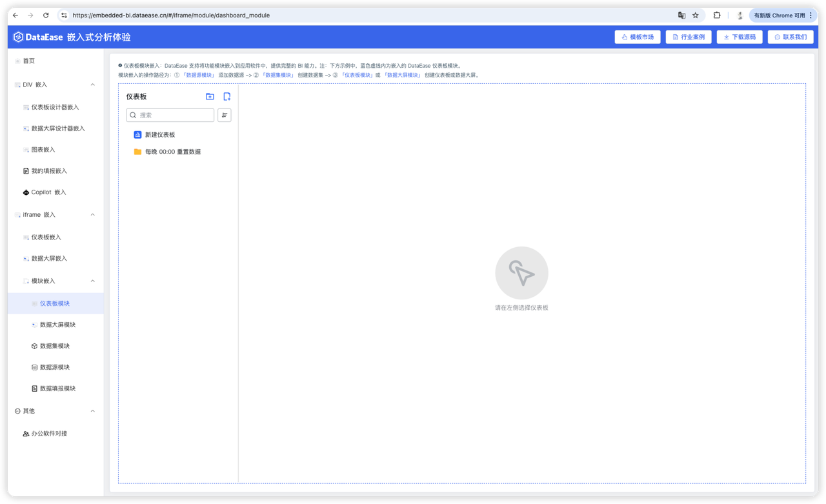Click the 下载源码 button
Viewport: 826px width, 504px height.
[740, 37]
